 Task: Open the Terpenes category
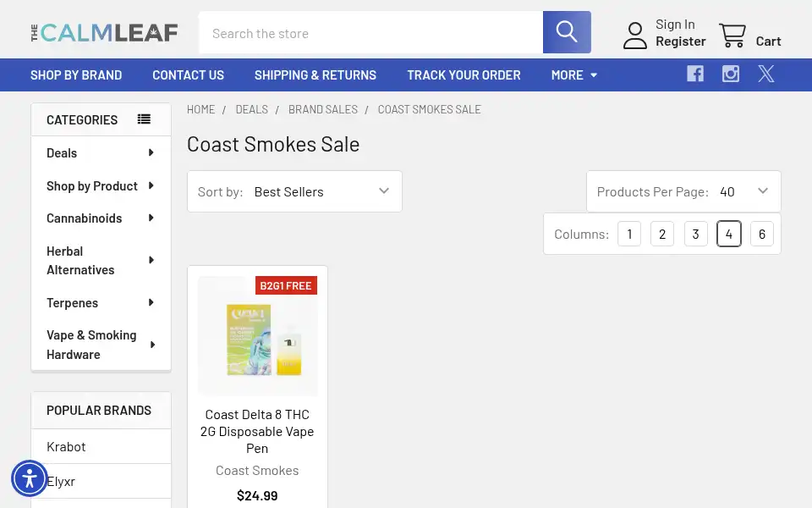pyautogui.click(x=72, y=303)
